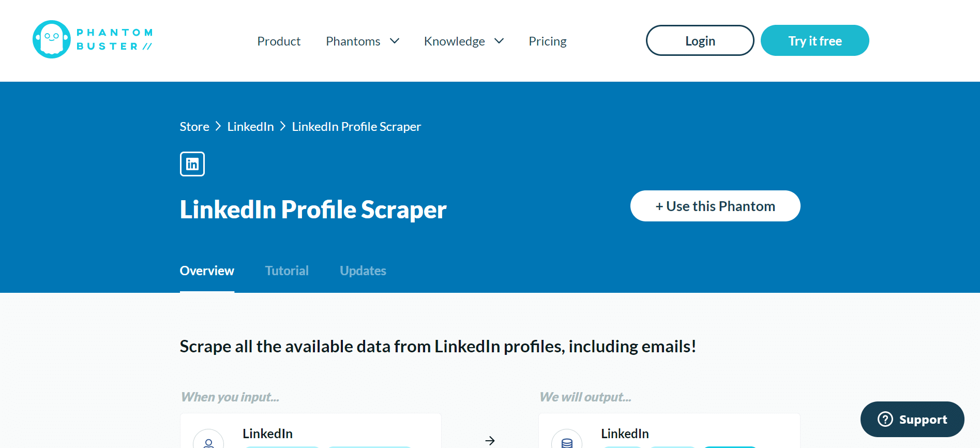Viewport: 980px width, 448px height.
Task: Switch to the Tutorial tab
Action: pos(287,271)
